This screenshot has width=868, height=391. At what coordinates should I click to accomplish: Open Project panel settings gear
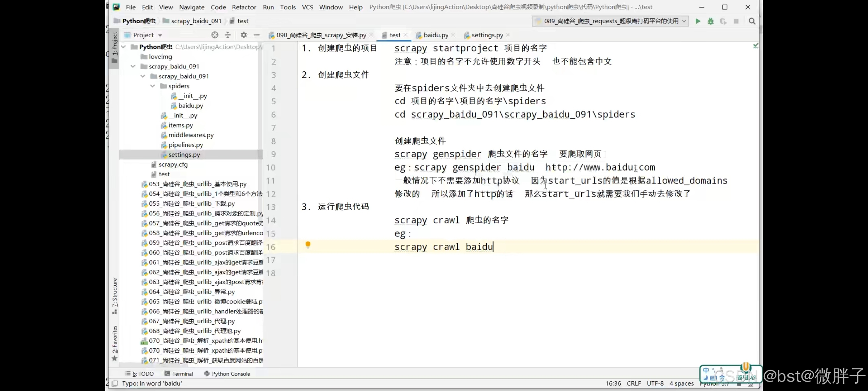244,35
